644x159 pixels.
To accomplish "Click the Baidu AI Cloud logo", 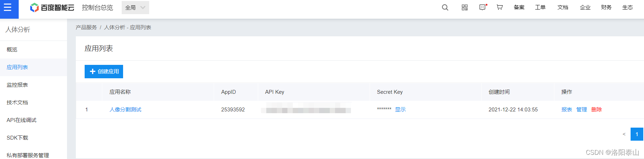I will [52, 7].
